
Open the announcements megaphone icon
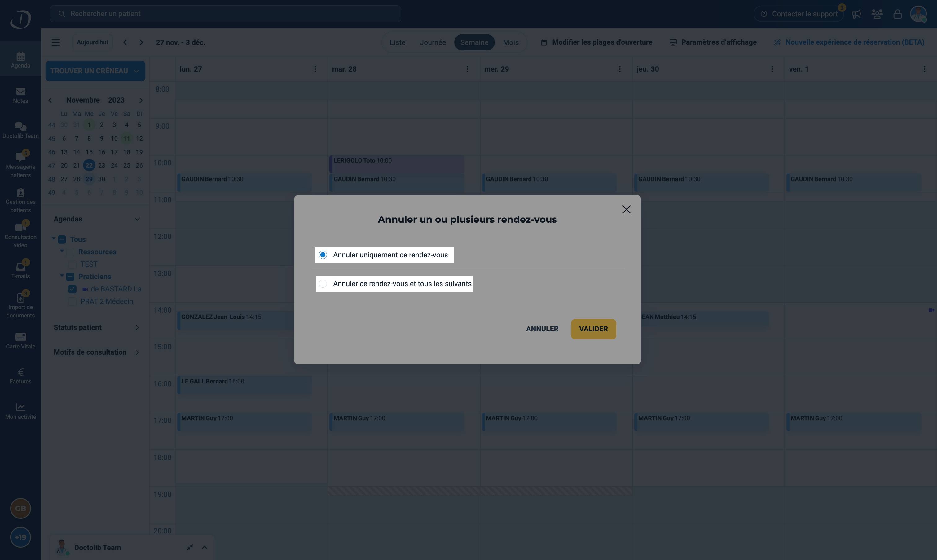click(x=856, y=14)
